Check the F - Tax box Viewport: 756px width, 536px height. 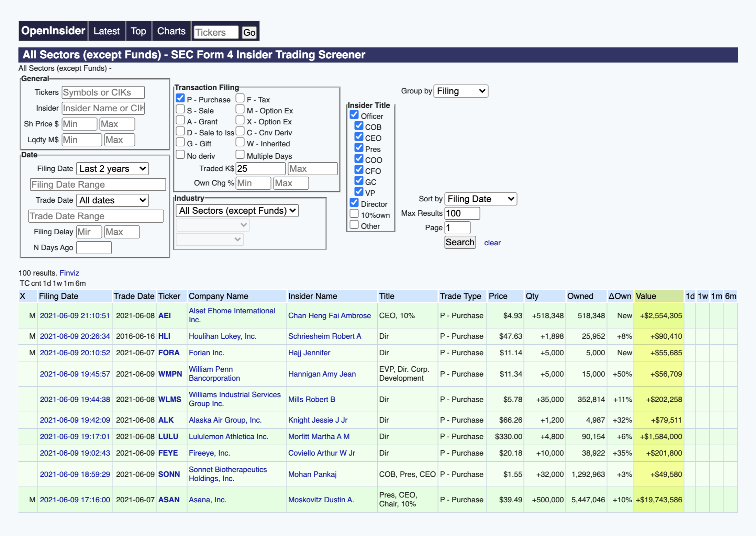(x=240, y=98)
